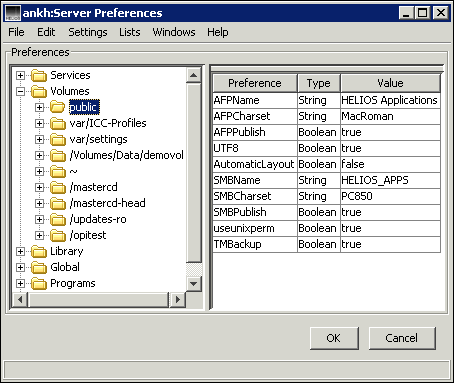Click the var/ICC-Profiles folder icon
Viewport: 454px width, 383px height.
click(x=58, y=123)
